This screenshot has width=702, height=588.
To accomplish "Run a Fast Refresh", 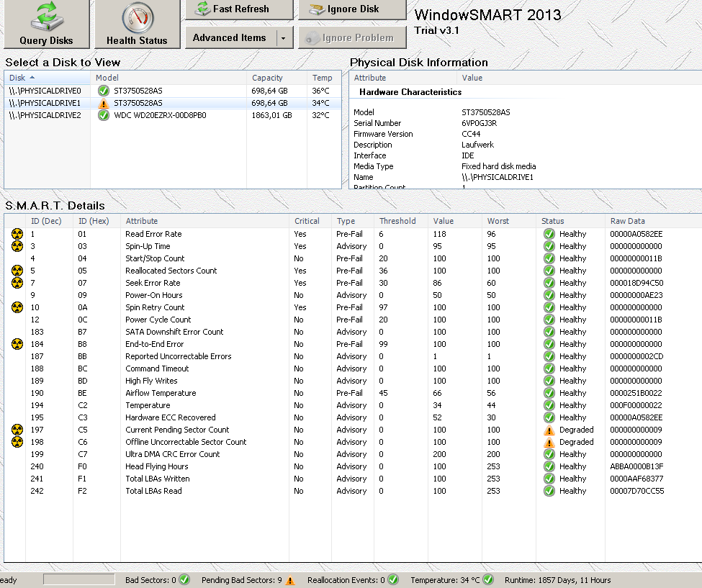I will tap(239, 9).
